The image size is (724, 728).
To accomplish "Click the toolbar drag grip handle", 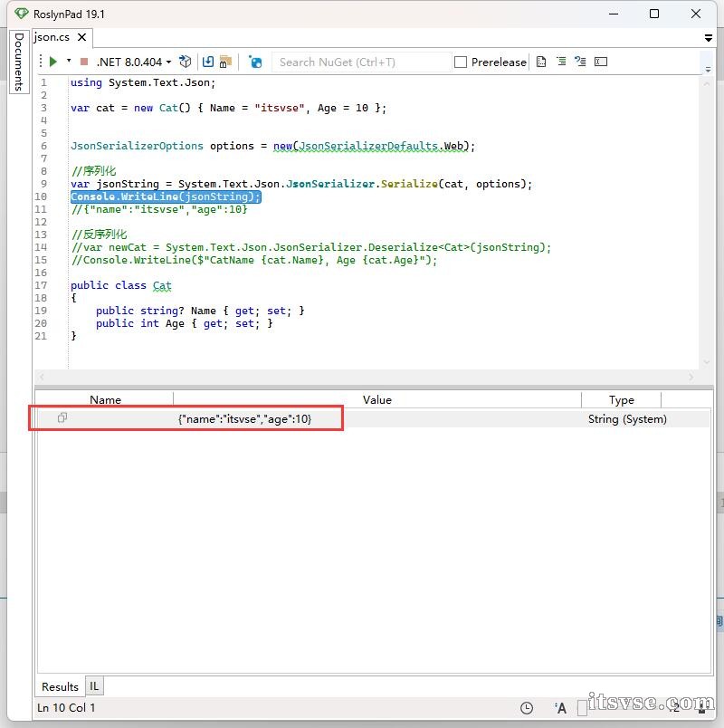I will pyautogui.click(x=41, y=62).
